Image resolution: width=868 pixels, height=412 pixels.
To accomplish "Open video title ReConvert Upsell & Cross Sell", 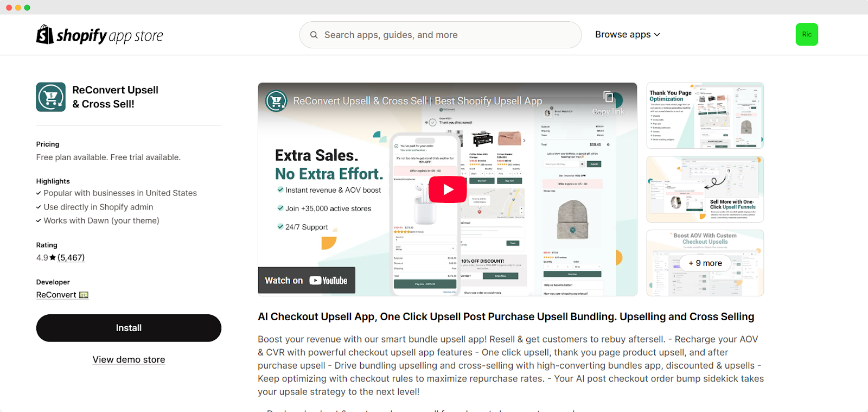I will point(418,101).
